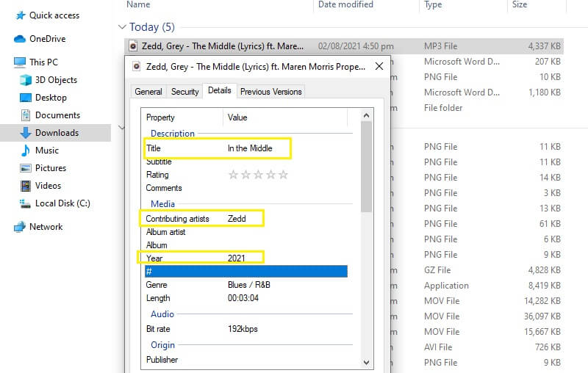The image size is (588, 373).
Task: Click the Music note icon in sidebar
Action: [26, 151]
